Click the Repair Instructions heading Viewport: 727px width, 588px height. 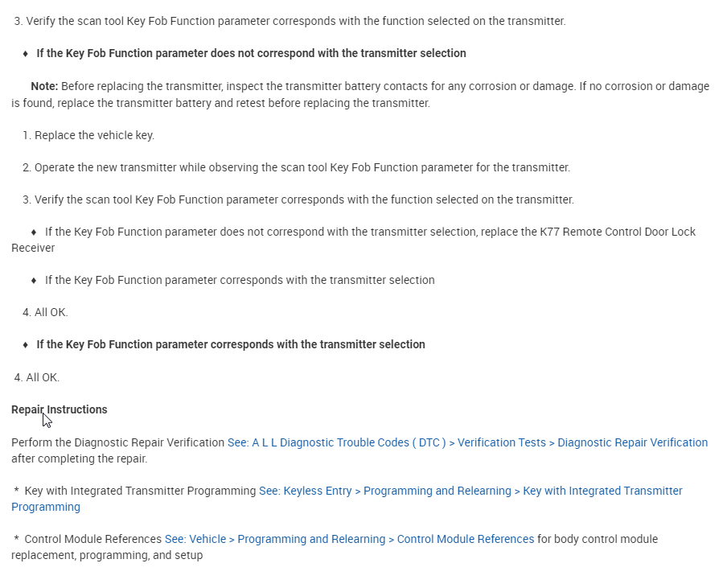coord(59,409)
